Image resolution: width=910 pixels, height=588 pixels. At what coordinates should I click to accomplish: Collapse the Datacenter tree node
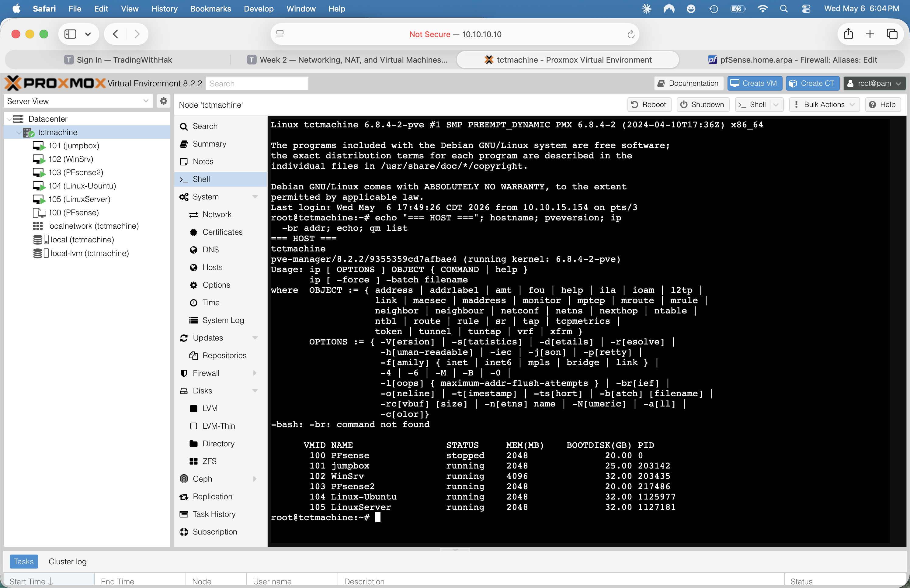(x=9, y=119)
